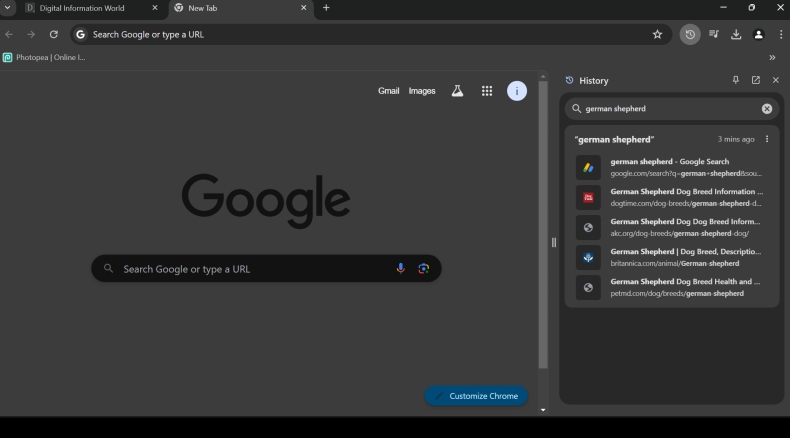Click the 3 mins ago timestamp
790x438 pixels.
click(736, 139)
